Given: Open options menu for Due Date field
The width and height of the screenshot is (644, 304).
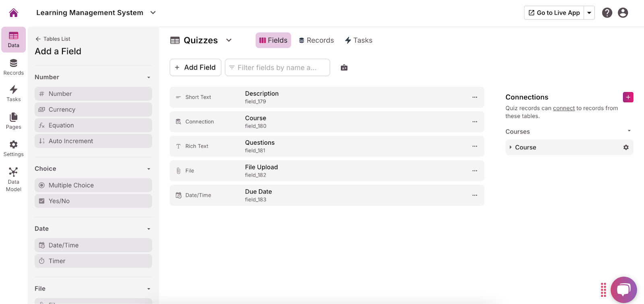Looking at the screenshot, I should pos(475,195).
